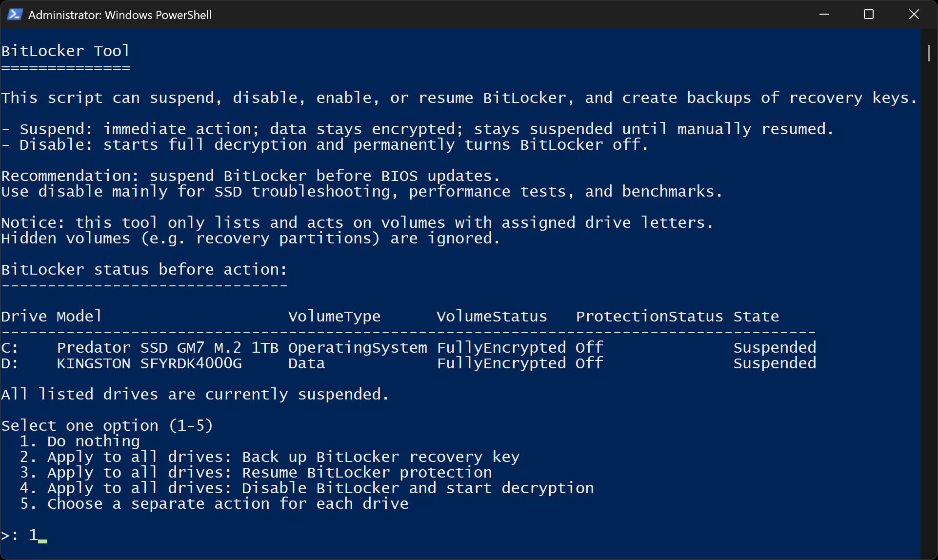Click the 'All listed drives are currently suspended' message
Image resolution: width=938 pixels, height=560 pixels.
(194, 394)
